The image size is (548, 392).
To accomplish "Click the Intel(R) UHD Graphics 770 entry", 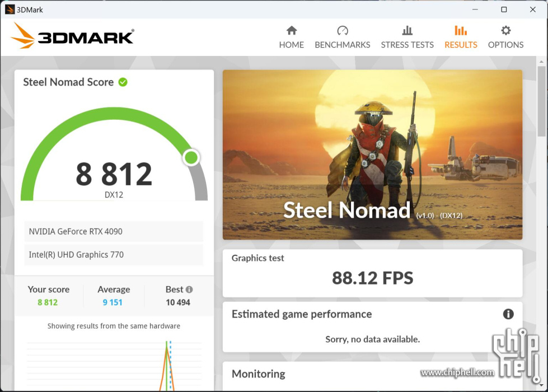I will 114,255.
